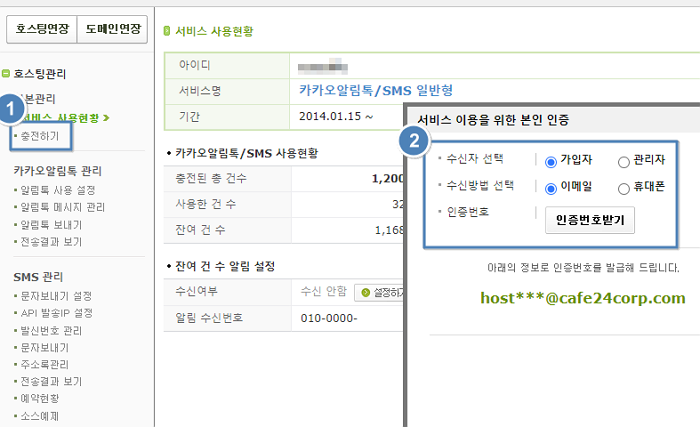700x427 pixels.
Task: Select the 관리자 radio button
Action: (x=624, y=162)
